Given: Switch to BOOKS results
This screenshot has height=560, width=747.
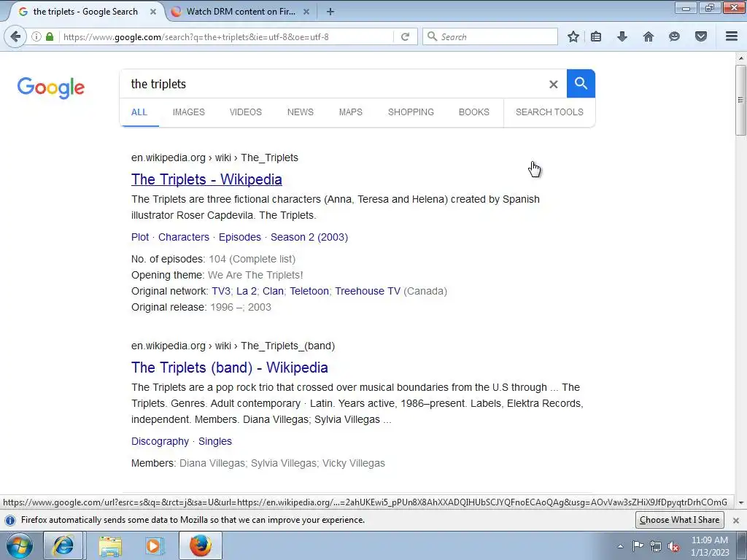Looking at the screenshot, I should [x=474, y=112].
